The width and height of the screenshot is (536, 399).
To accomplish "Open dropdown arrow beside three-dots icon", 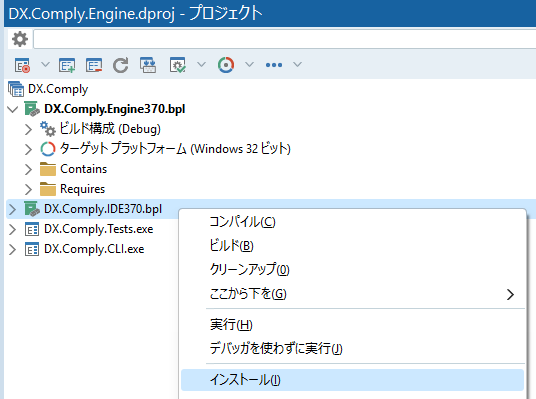I will click(x=297, y=64).
